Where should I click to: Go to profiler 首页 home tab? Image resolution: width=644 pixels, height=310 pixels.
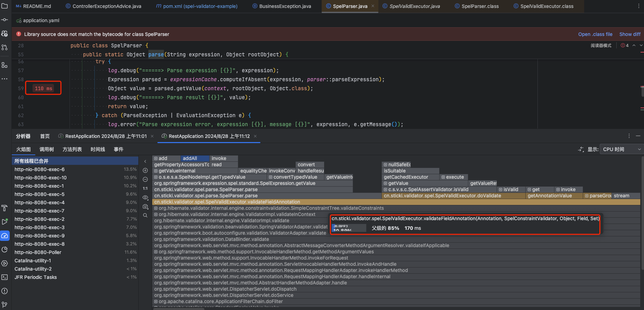click(x=45, y=136)
